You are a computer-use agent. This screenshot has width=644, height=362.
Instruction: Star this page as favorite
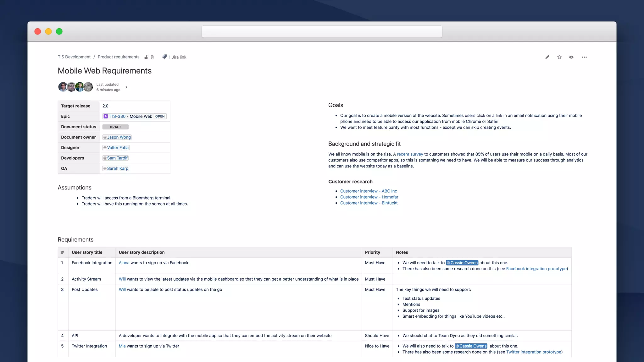tap(559, 57)
